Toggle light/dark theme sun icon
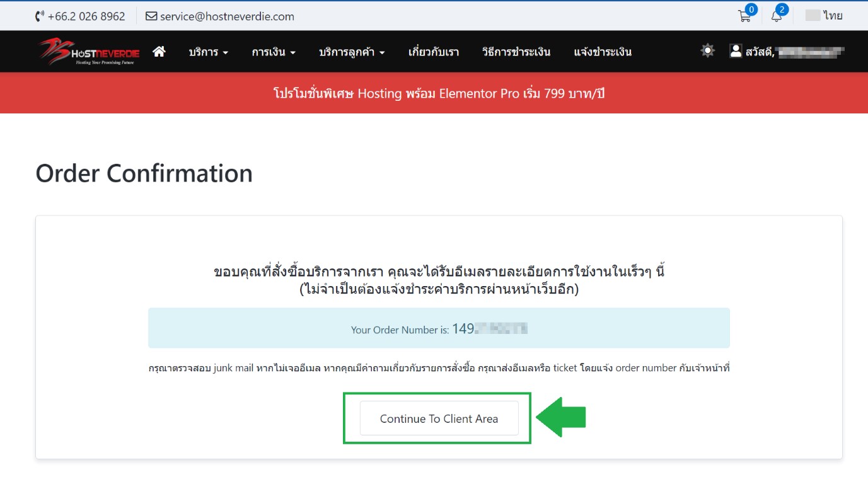This screenshot has width=868, height=494. point(708,51)
